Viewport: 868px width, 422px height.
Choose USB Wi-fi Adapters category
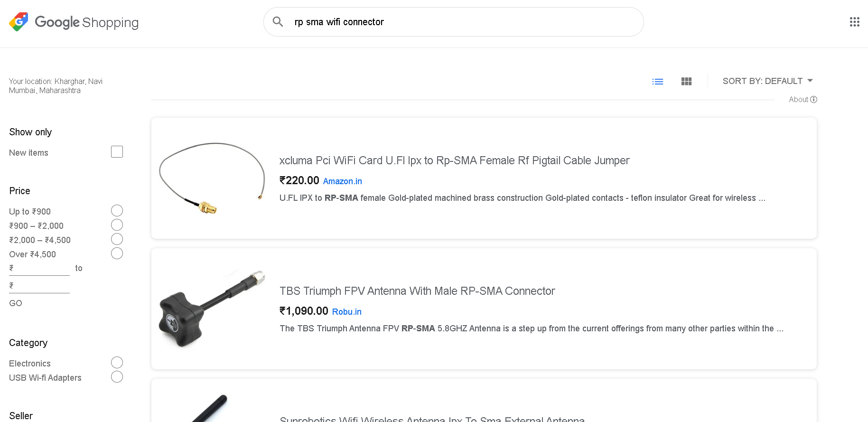coord(117,377)
